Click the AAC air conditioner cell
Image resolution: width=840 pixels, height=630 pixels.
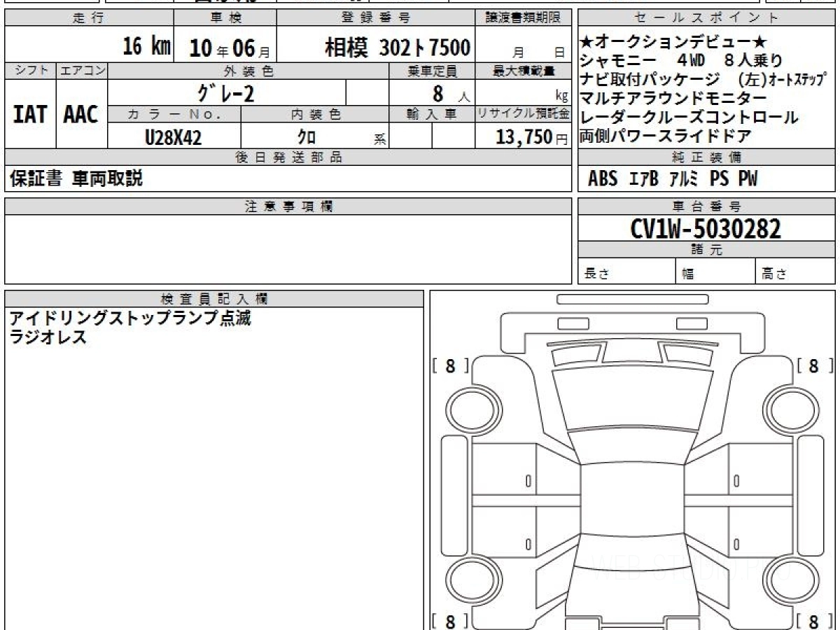pos(81,114)
